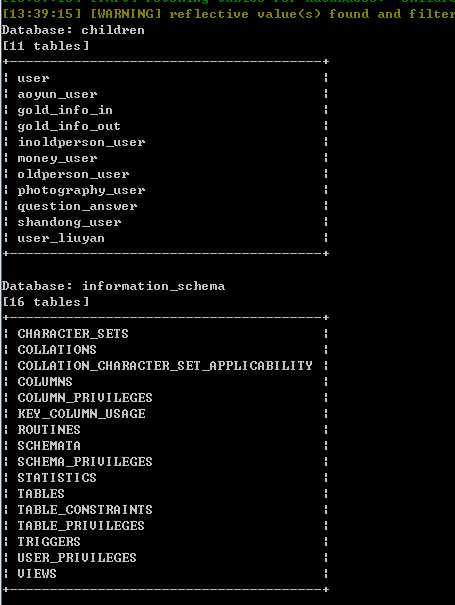The height and width of the screenshot is (605, 455).
Task: Click the aoyun_user table name
Action: (57, 95)
